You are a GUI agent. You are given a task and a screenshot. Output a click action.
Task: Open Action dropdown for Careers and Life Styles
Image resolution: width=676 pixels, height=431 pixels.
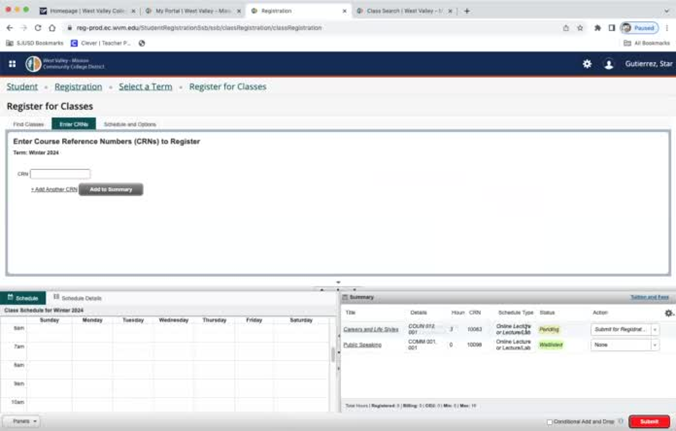tap(625, 329)
